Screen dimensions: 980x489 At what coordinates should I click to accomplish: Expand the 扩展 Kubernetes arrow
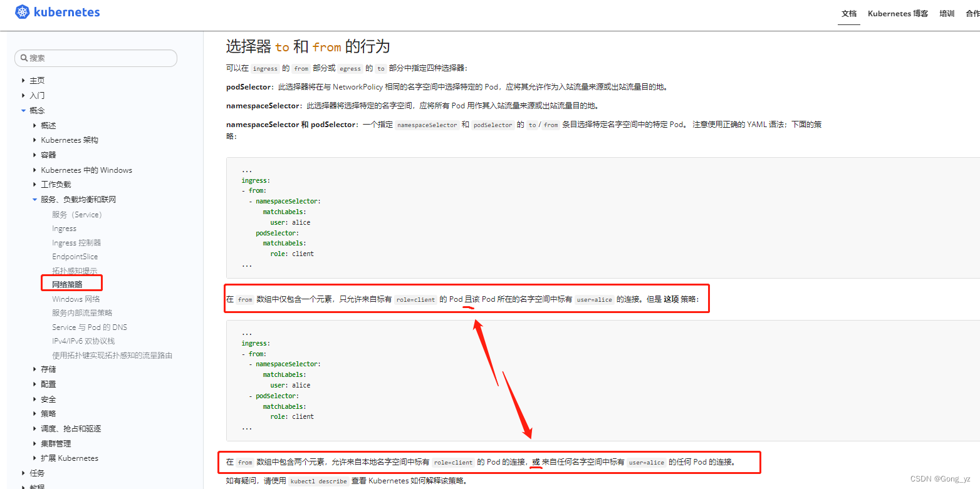point(35,458)
